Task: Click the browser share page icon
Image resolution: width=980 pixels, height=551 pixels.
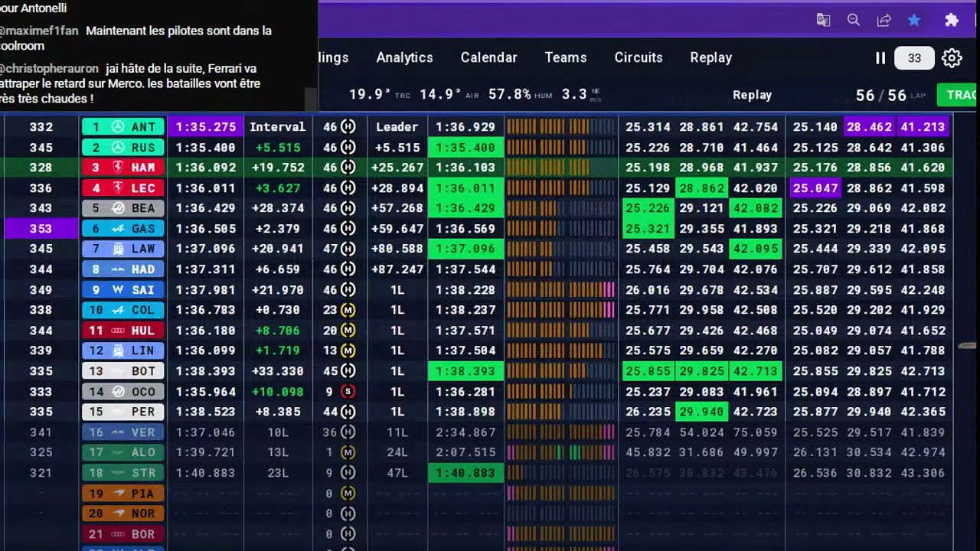Action: [x=884, y=21]
